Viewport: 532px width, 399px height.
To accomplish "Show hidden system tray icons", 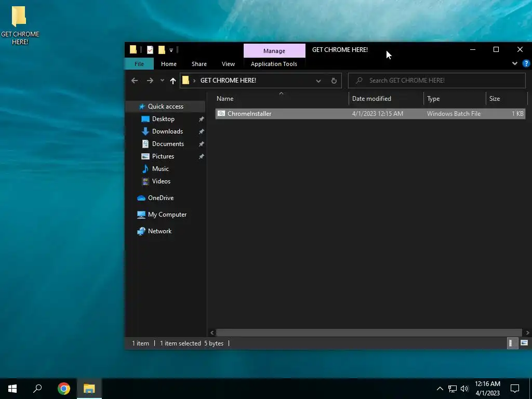I will (x=440, y=389).
